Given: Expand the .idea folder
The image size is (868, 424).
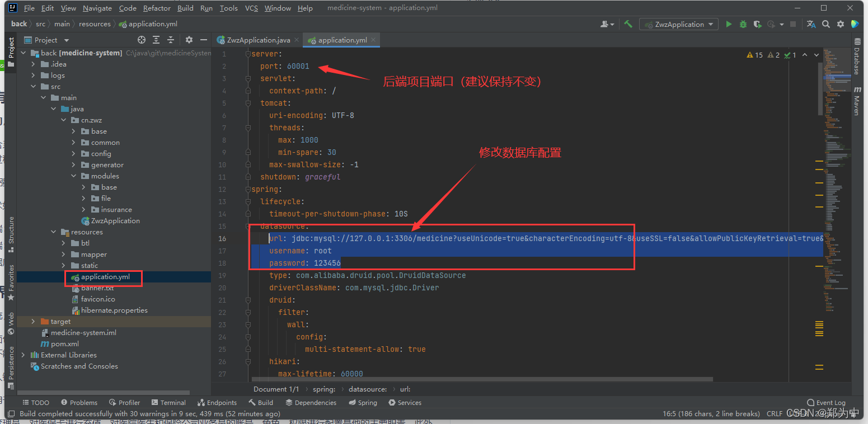Looking at the screenshot, I should pyautogui.click(x=34, y=64).
